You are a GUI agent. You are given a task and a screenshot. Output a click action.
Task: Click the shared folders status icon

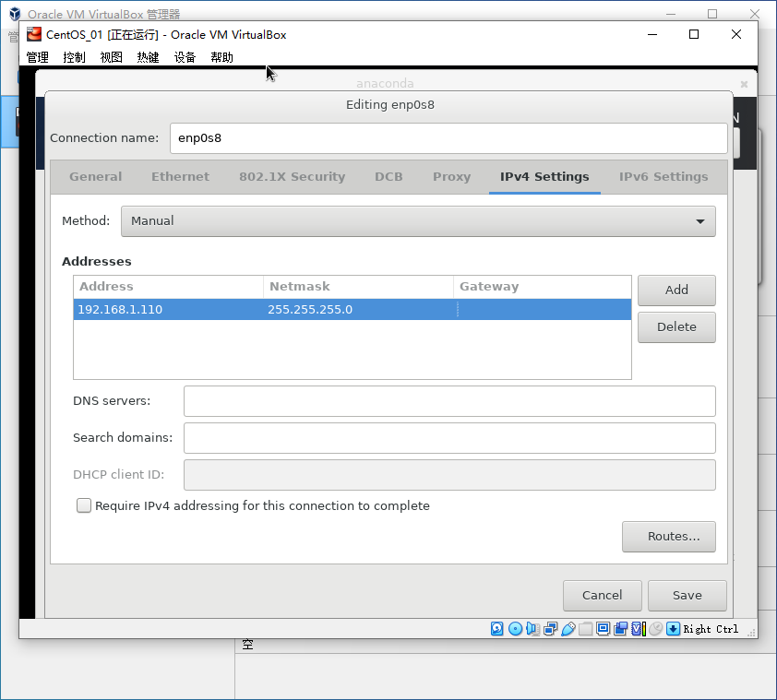click(586, 629)
